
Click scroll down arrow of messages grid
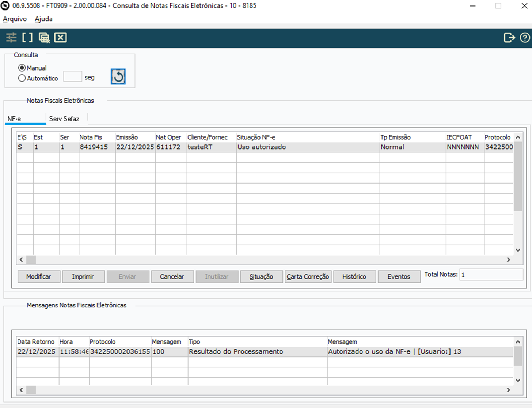point(518,381)
